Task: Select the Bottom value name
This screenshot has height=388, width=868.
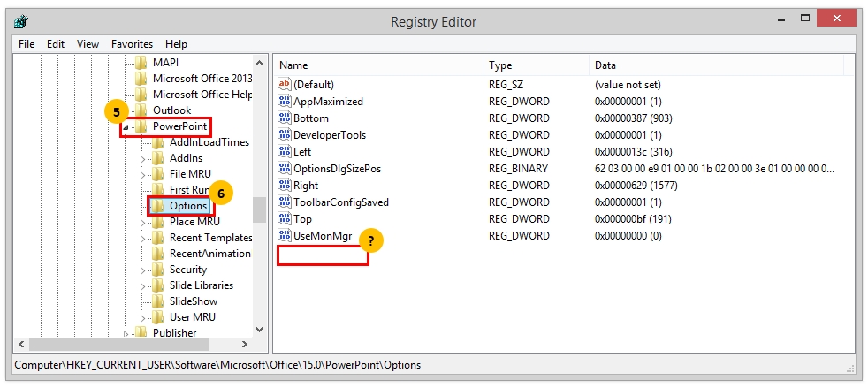Action: pos(310,118)
